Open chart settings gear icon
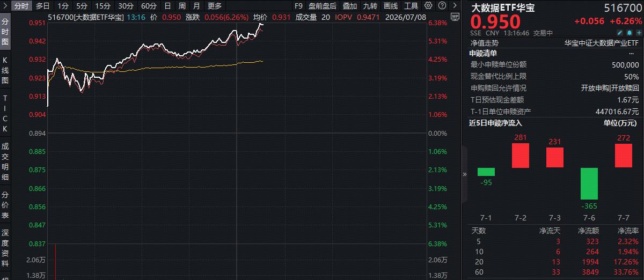 [x=428, y=6]
